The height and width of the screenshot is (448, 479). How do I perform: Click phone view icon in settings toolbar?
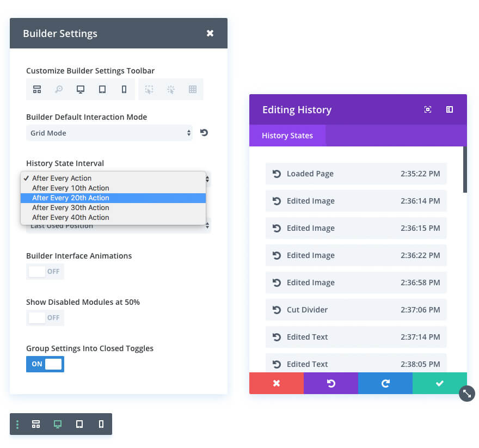pyautogui.click(x=124, y=89)
